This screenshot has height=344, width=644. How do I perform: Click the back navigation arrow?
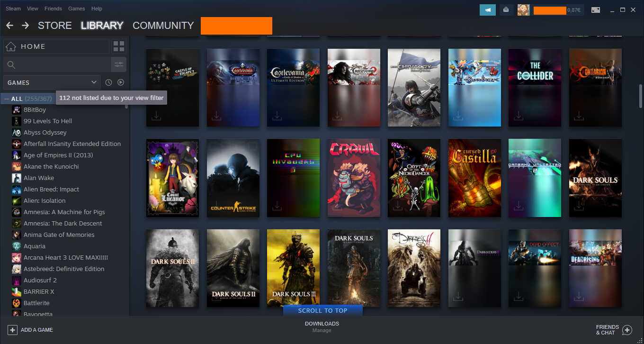[9, 26]
